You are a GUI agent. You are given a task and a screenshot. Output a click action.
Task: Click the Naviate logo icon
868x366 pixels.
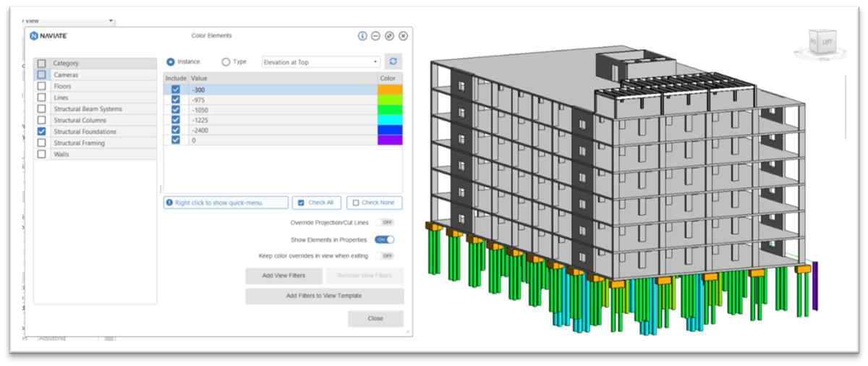tap(34, 36)
